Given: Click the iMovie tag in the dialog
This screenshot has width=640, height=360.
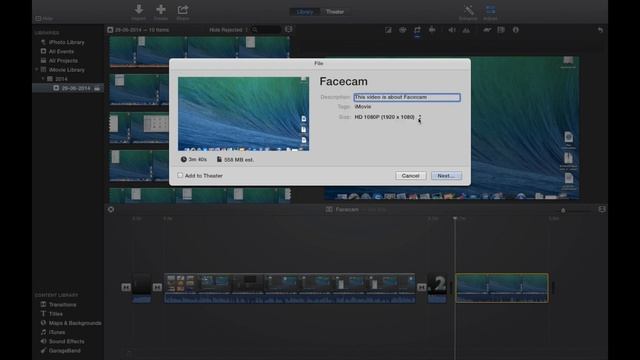Looking at the screenshot, I should [x=363, y=107].
